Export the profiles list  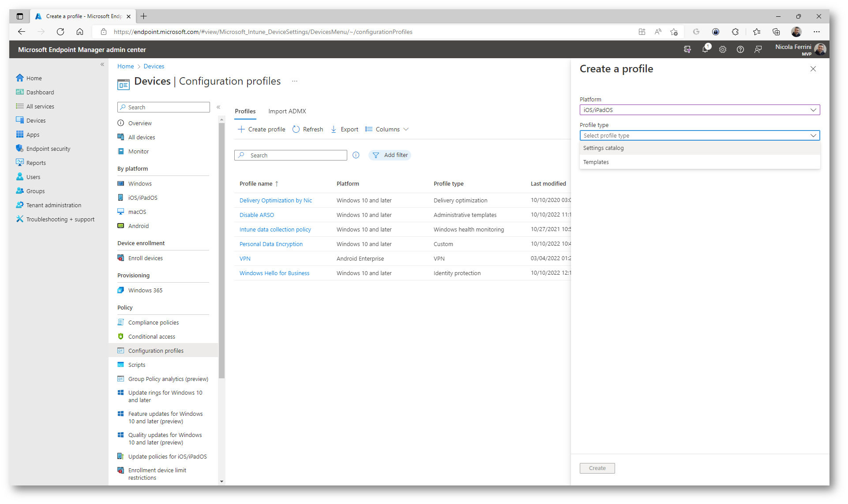[x=345, y=129]
